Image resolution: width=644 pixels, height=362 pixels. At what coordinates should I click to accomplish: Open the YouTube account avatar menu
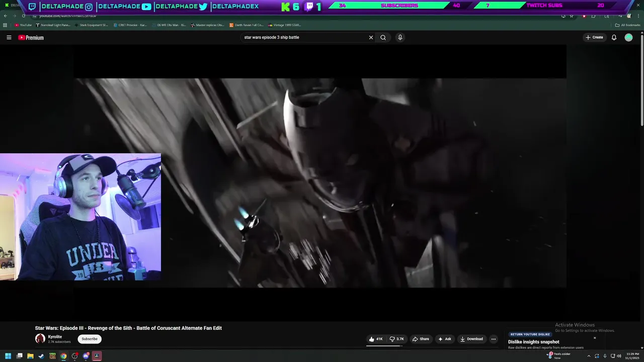628,37
